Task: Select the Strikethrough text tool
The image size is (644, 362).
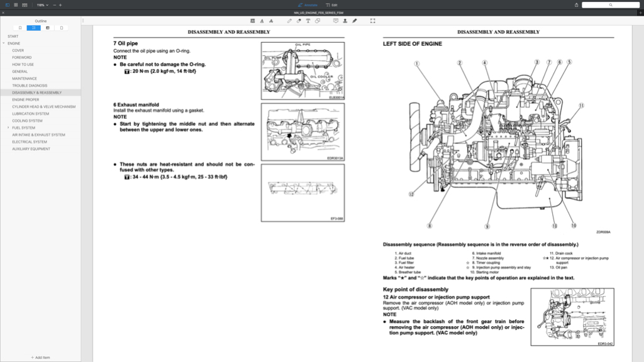Action: tap(271, 21)
